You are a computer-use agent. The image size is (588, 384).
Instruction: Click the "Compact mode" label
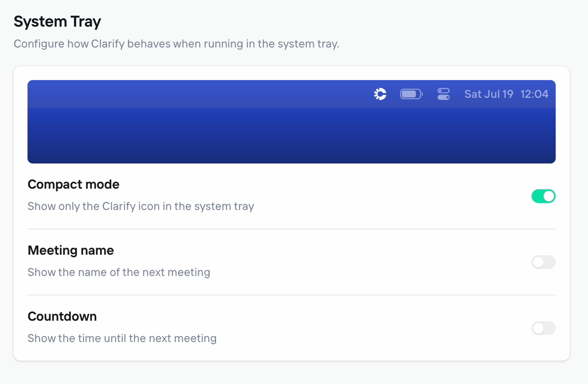tap(73, 185)
